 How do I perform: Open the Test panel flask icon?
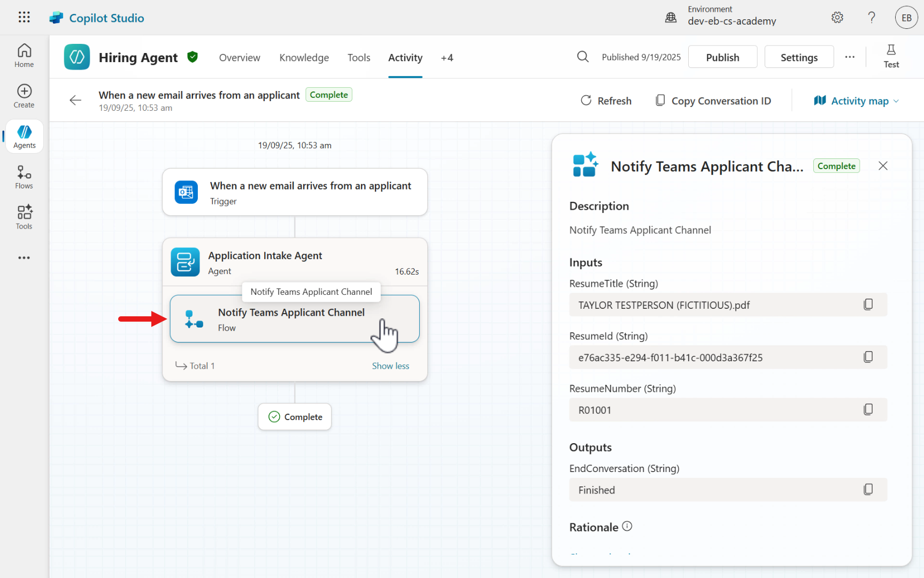pos(891,56)
